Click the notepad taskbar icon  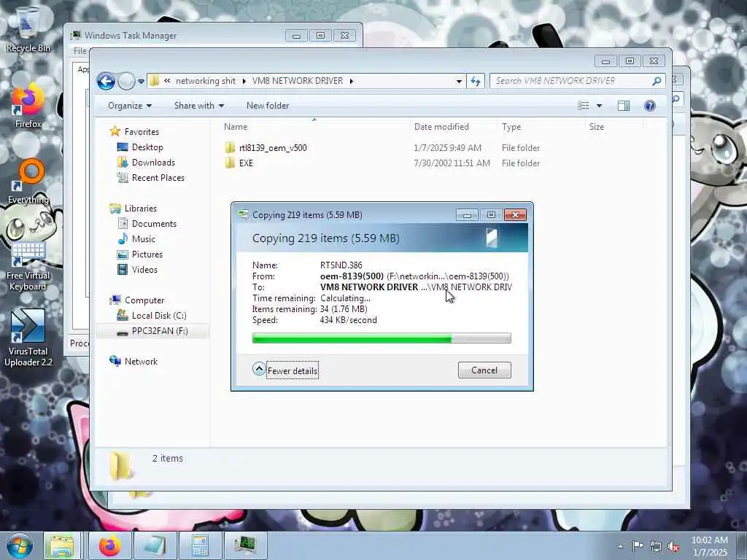(155, 545)
